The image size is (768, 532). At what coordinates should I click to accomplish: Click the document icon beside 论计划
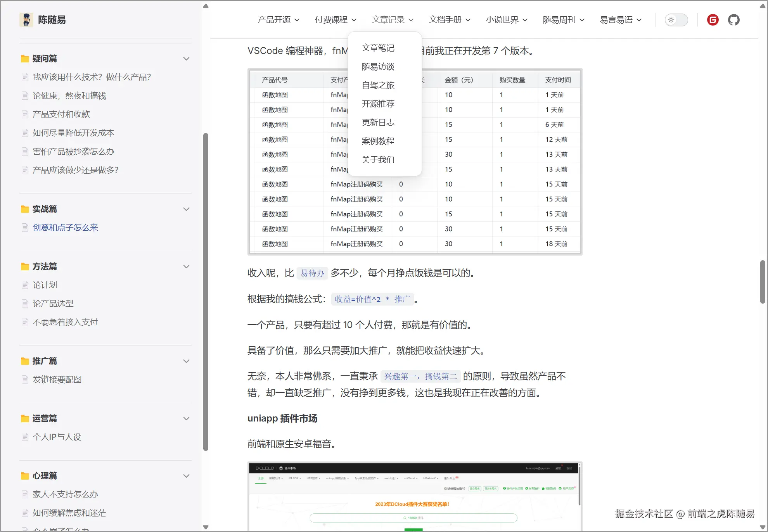[x=25, y=285]
